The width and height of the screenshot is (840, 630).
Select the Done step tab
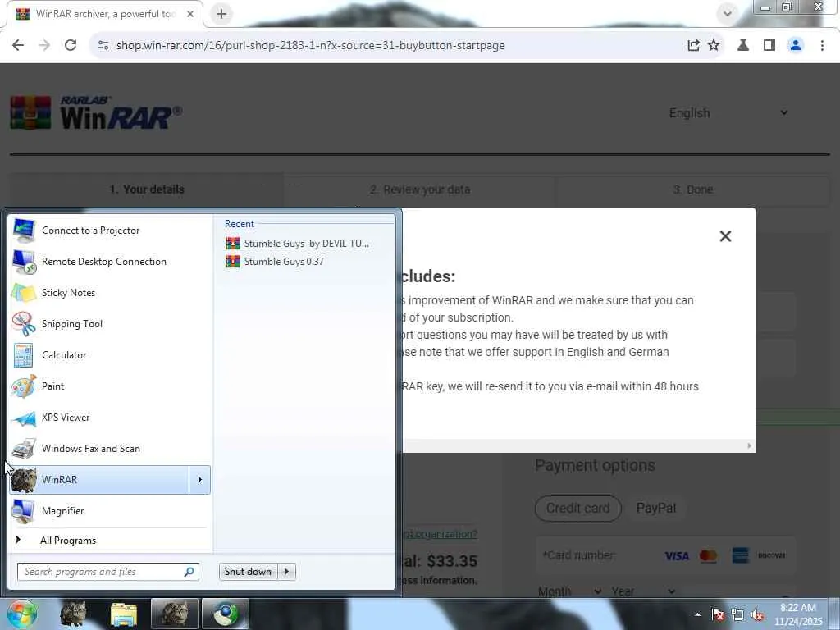(692, 189)
